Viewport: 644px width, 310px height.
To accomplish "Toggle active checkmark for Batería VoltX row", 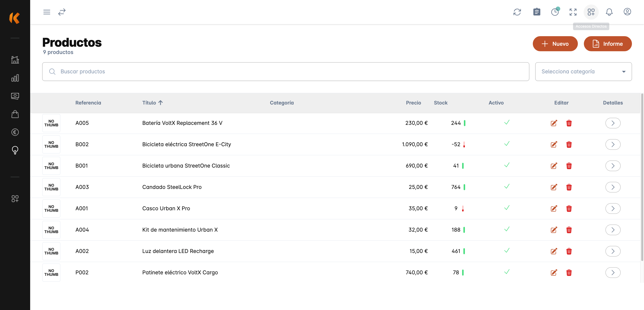I will pyautogui.click(x=507, y=123).
